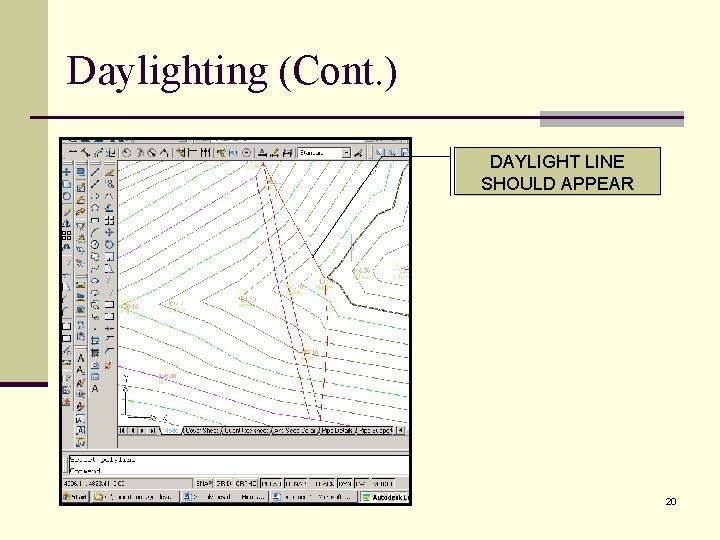Toggle POLAR tracking in the status bar

pyautogui.click(x=271, y=484)
